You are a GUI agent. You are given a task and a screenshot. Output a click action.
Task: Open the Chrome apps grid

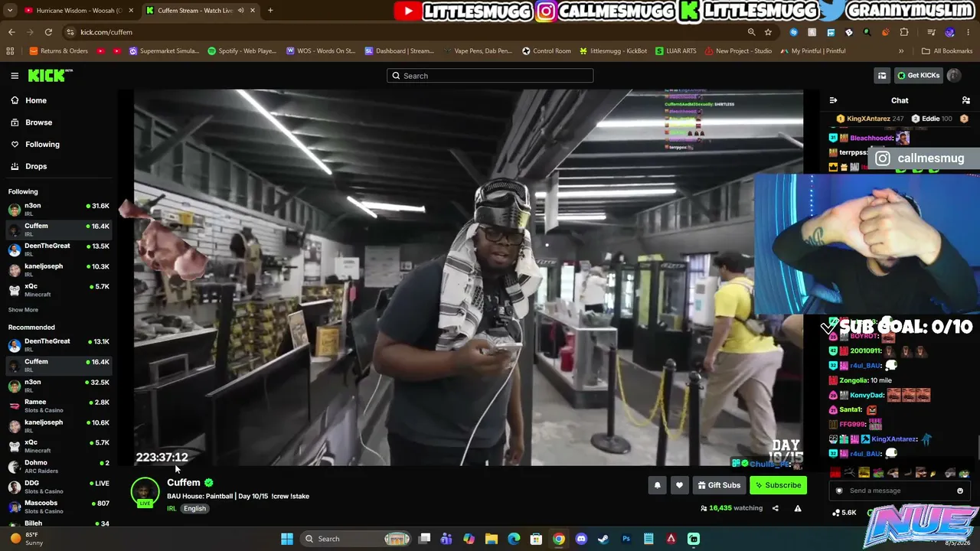tap(10, 51)
